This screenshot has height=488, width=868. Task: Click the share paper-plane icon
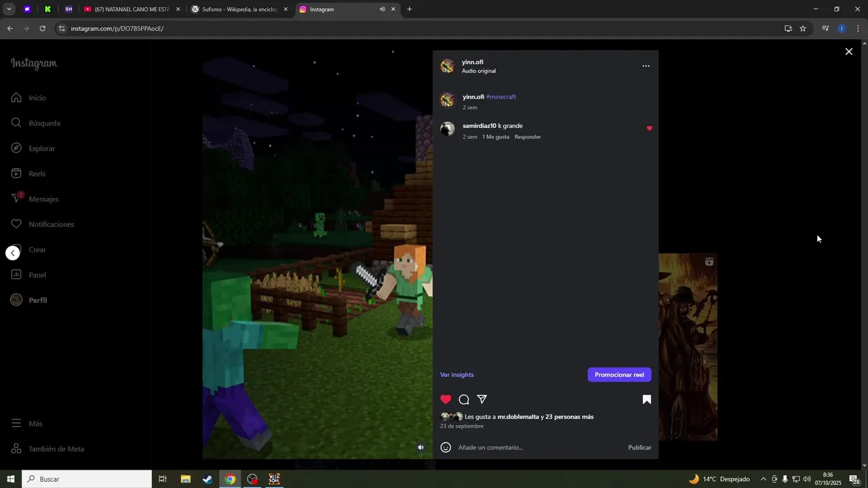(x=482, y=399)
